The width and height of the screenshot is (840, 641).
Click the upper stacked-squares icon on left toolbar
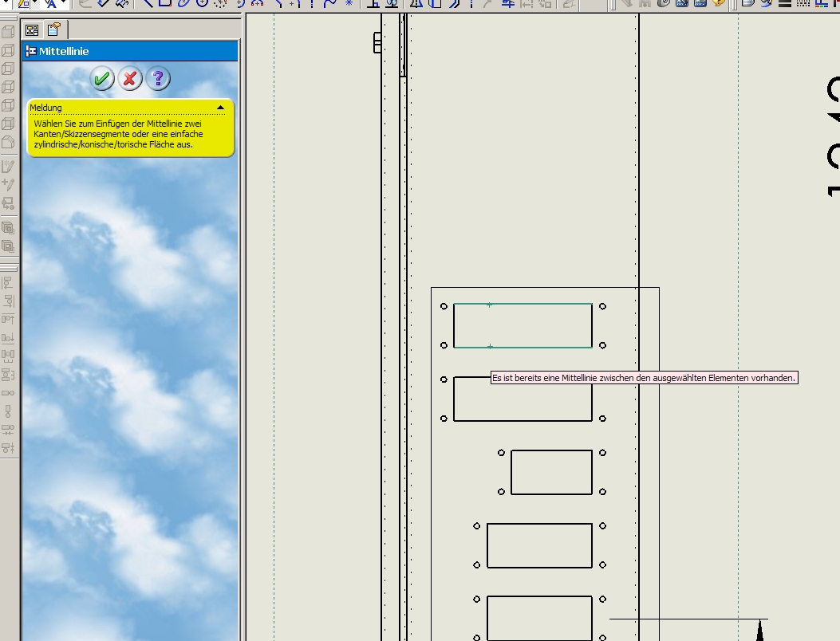click(x=8, y=228)
